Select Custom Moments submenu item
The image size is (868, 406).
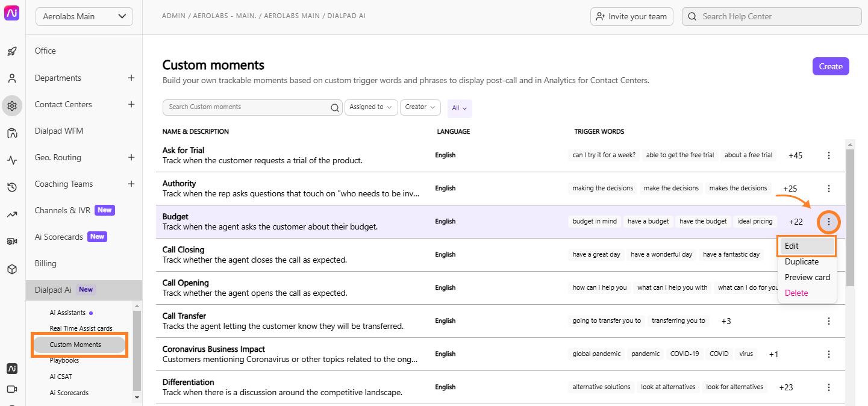(79, 345)
